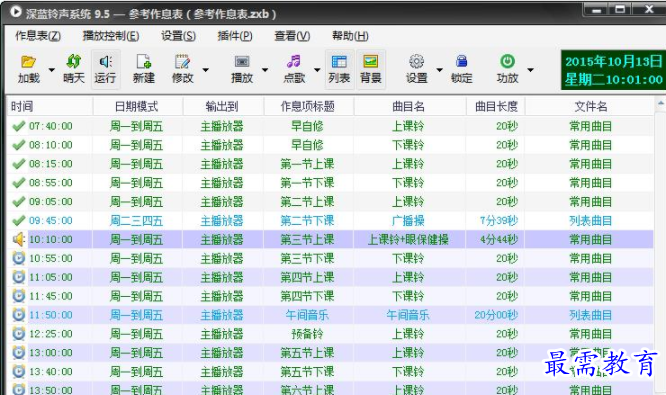Click the alarm clock icon for 10:55:00
Viewport: 666px width, 395px height.
pos(18,258)
